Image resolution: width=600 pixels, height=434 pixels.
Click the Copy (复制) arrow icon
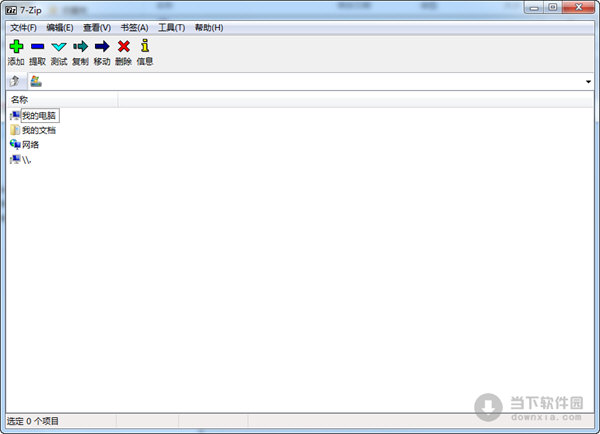[80, 46]
